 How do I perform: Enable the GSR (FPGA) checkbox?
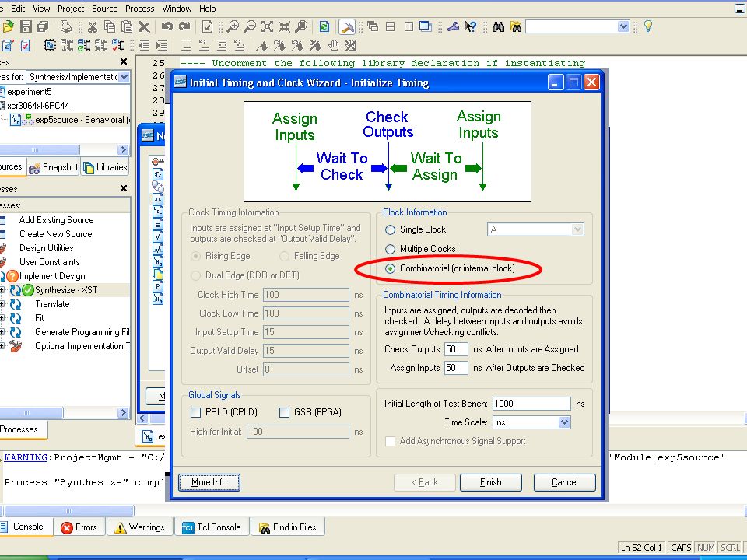click(x=285, y=412)
